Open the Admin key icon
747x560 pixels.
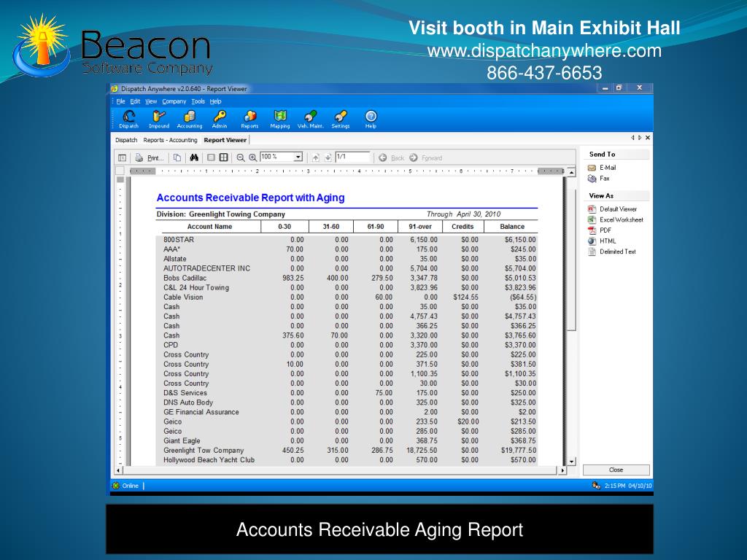click(x=219, y=119)
